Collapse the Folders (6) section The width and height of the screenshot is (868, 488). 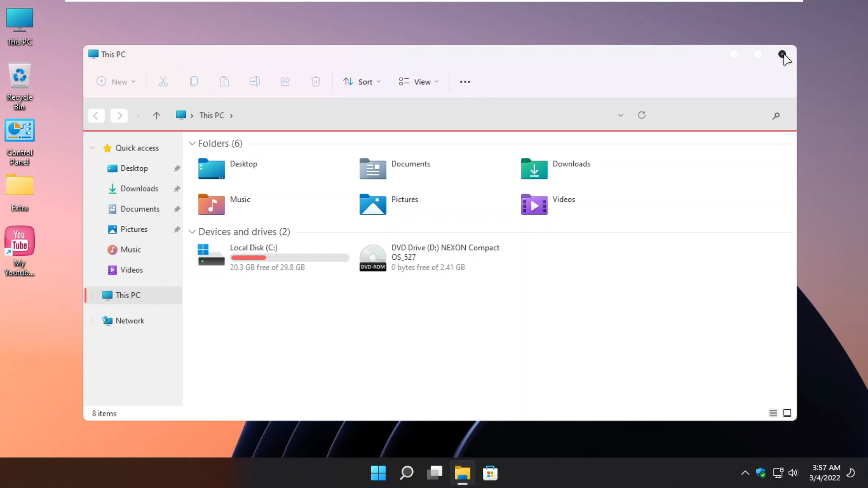tap(192, 144)
